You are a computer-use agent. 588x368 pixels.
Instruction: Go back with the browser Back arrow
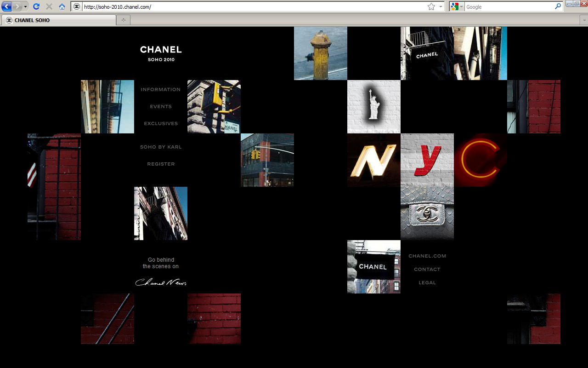click(x=7, y=6)
